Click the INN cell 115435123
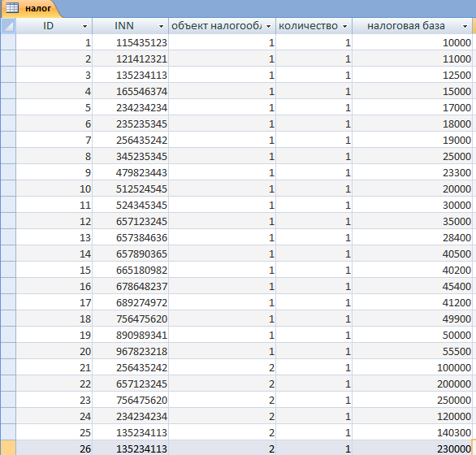Screen dimensions: 476x455 pyautogui.click(x=131, y=42)
